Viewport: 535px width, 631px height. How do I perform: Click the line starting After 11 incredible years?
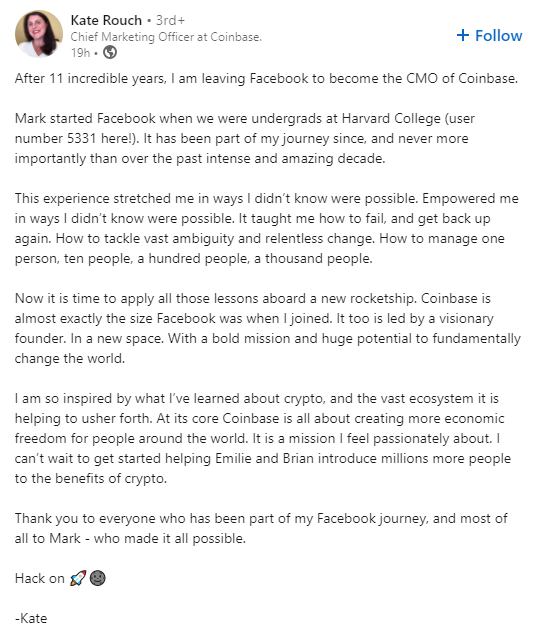click(x=266, y=78)
